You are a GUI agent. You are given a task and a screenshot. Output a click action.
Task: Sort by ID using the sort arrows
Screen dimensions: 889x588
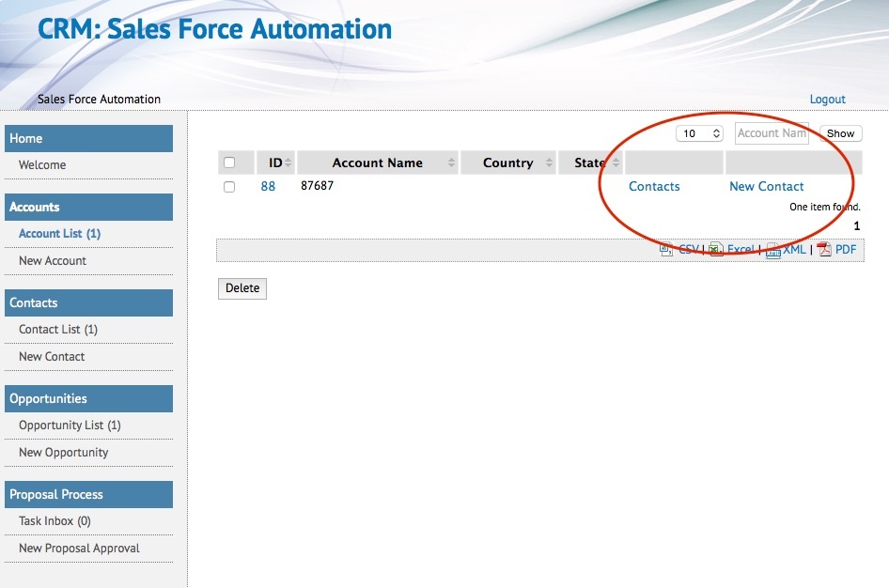[289, 163]
